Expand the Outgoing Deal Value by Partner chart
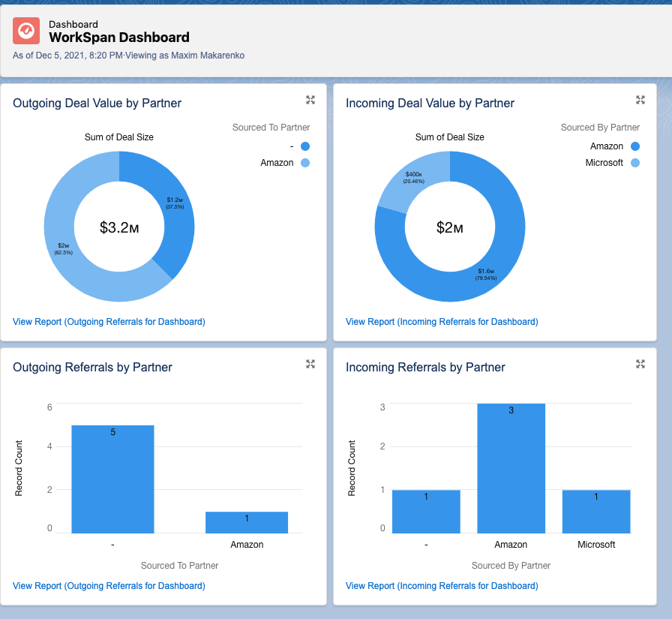 click(310, 100)
